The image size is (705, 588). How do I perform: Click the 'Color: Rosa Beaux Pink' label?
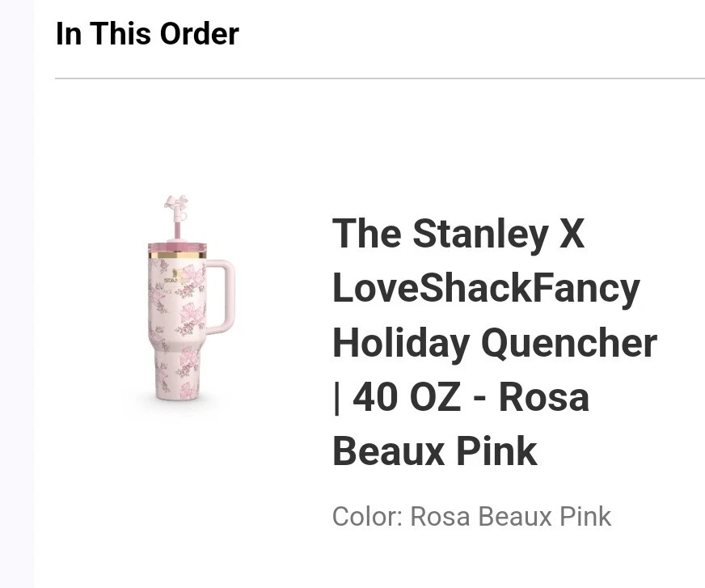pos(471,517)
